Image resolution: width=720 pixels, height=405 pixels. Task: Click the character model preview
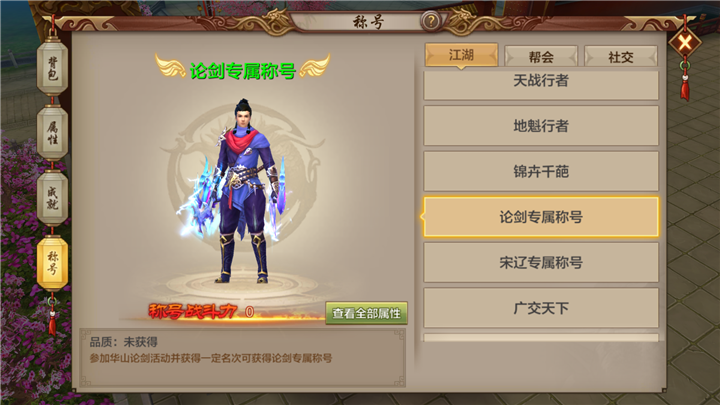point(242,191)
